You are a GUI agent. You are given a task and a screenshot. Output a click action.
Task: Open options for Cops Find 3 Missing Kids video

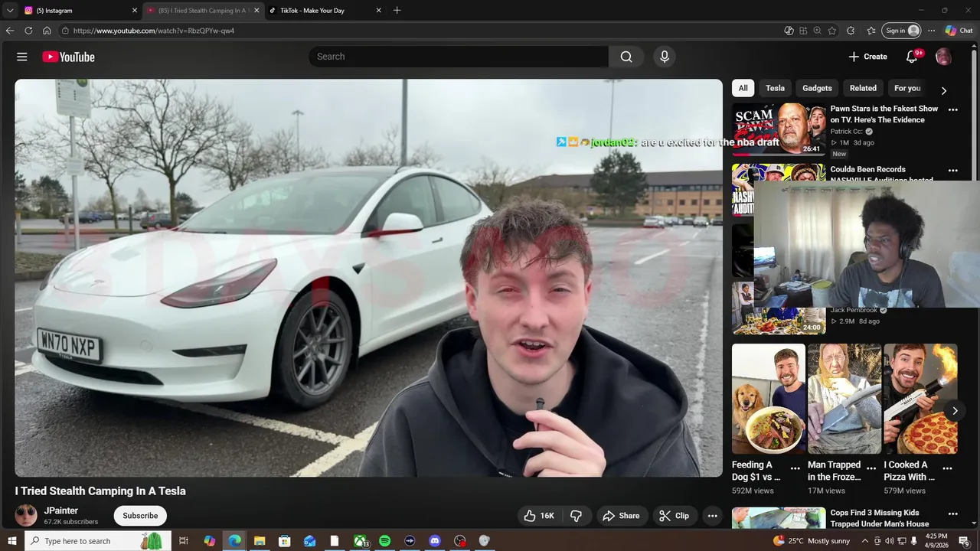point(953,514)
